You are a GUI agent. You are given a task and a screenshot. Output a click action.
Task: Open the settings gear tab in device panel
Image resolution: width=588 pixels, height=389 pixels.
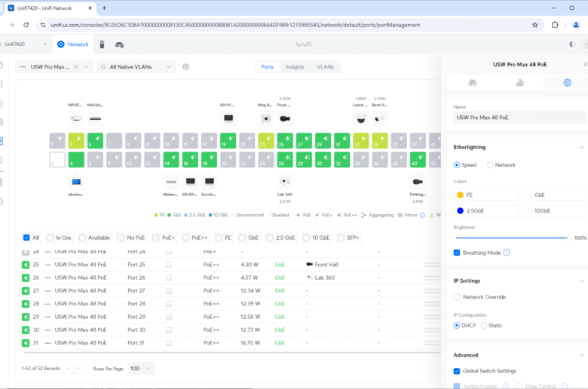click(x=567, y=82)
